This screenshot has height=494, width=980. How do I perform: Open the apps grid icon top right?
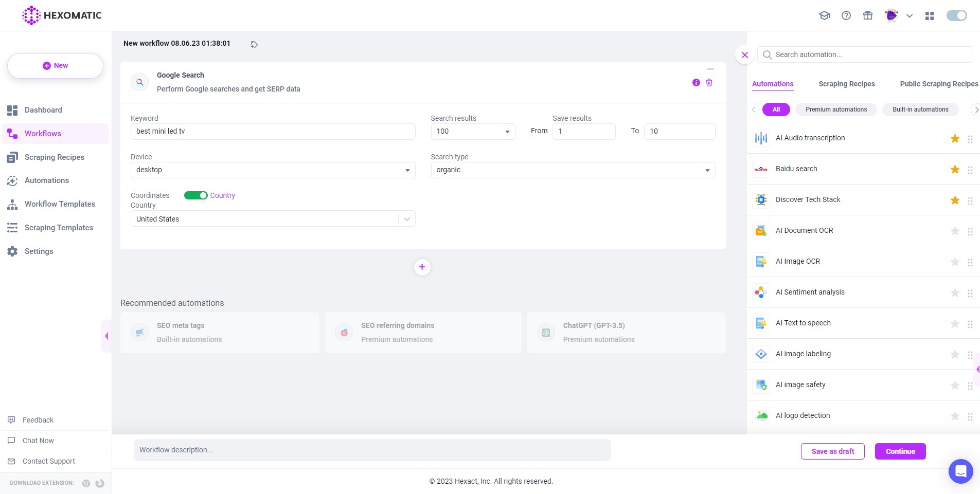929,15
